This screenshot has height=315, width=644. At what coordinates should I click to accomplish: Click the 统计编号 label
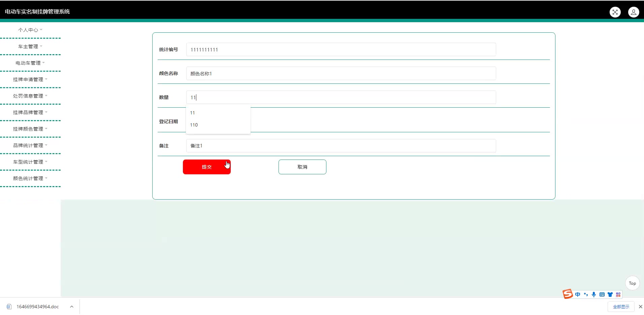coord(168,49)
